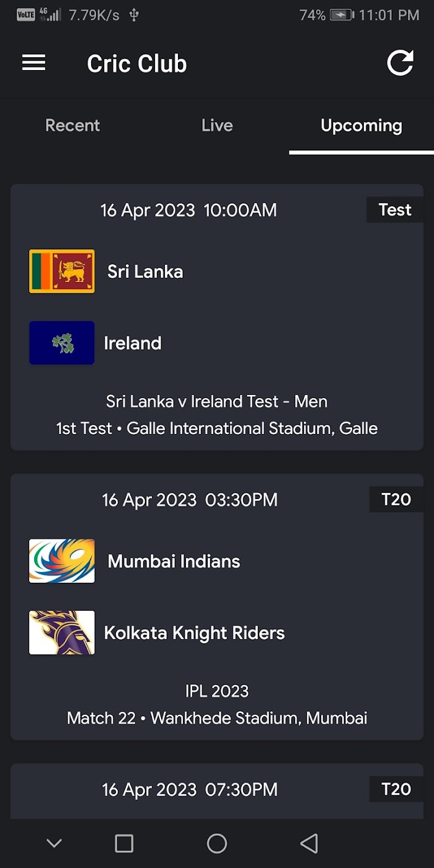Collapse navigation bar with down chevron

pos(55,843)
